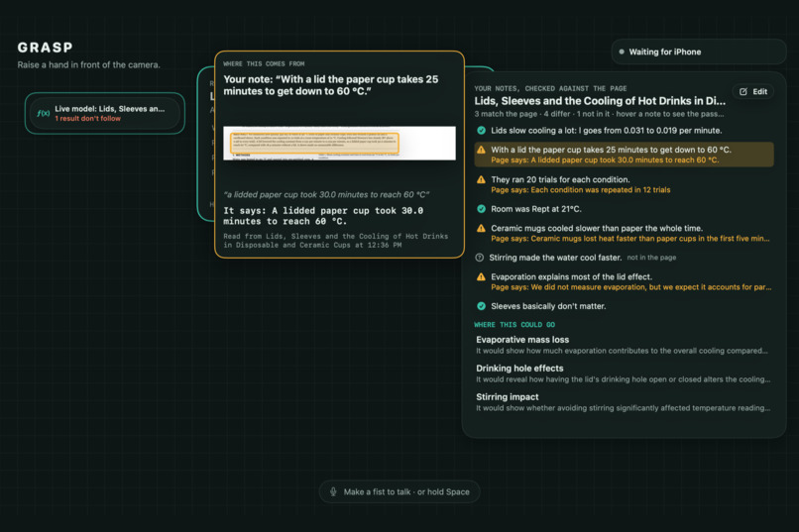Open the Waiting for iPhone status pill

pyautogui.click(x=699, y=52)
